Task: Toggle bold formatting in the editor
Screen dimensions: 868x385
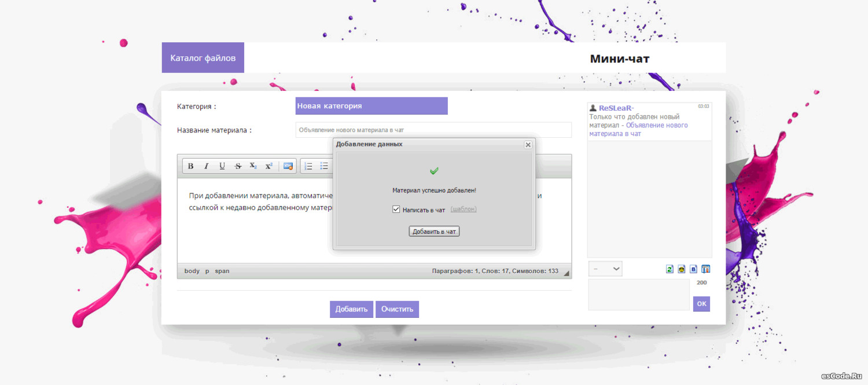Action: point(190,166)
